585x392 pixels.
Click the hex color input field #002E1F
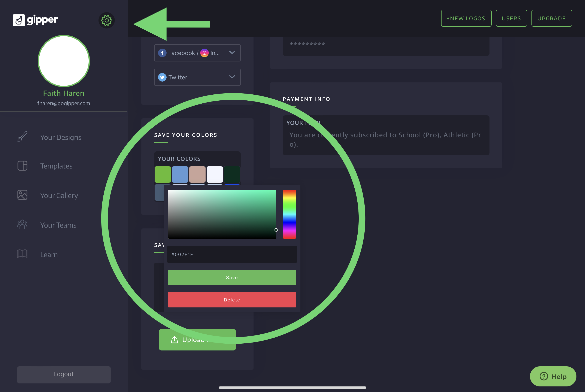232,254
